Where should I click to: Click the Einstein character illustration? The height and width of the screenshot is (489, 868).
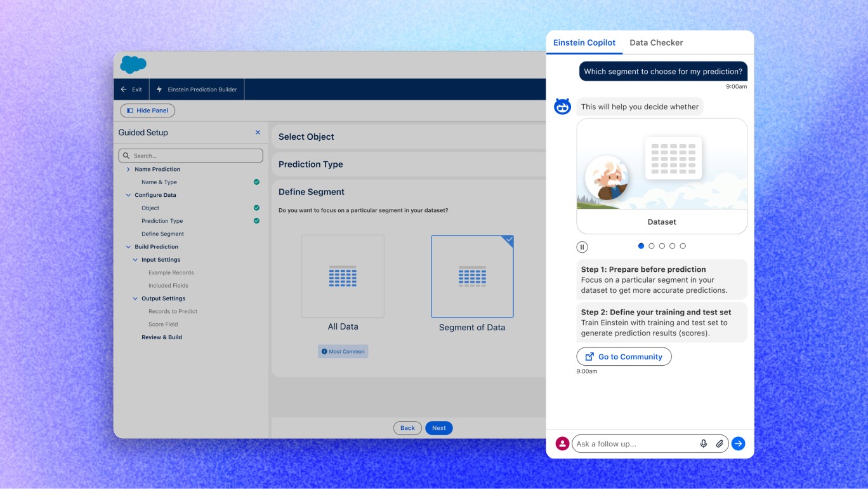click(607, 178)
